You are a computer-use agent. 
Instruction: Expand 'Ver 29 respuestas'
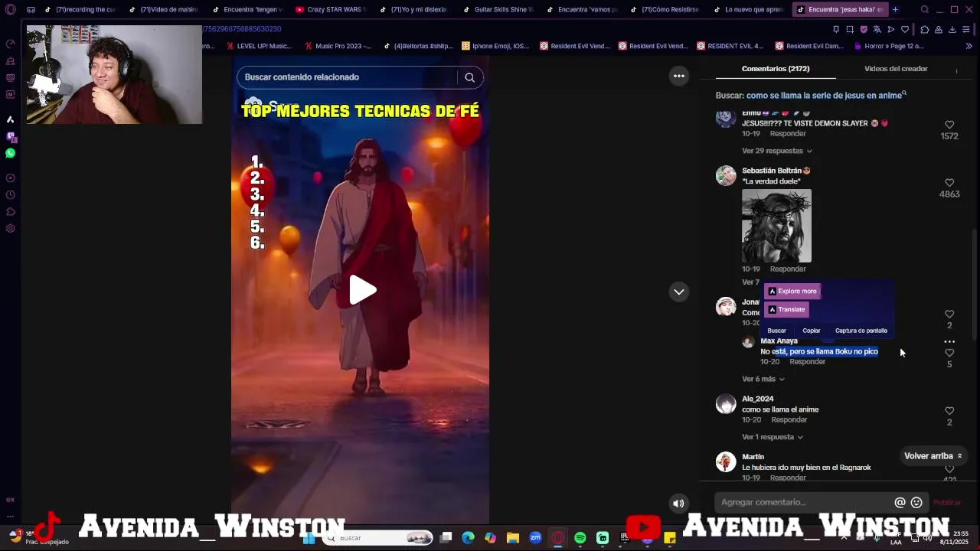click(776, 151)
